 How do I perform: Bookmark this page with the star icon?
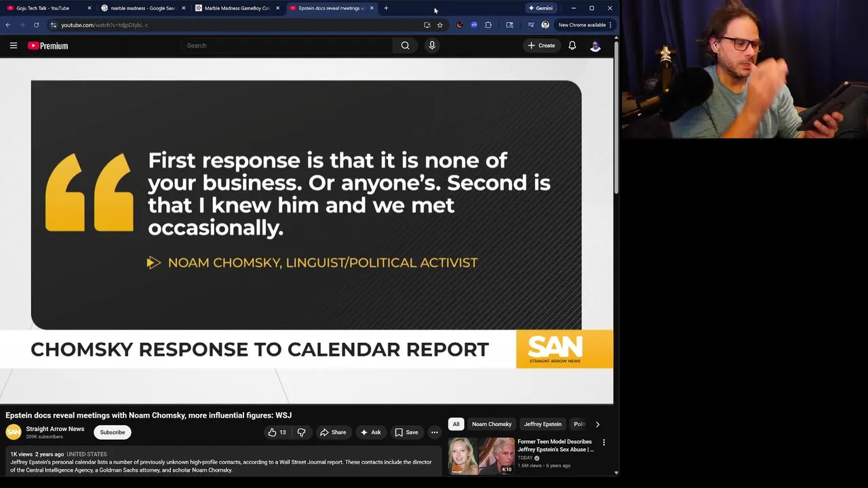click(439, 25)
